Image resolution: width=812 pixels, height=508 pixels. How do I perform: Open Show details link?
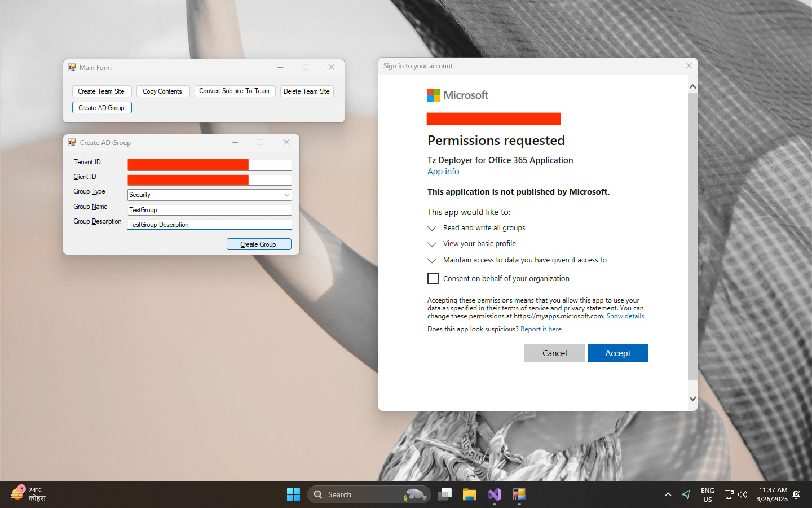(625, 316)
